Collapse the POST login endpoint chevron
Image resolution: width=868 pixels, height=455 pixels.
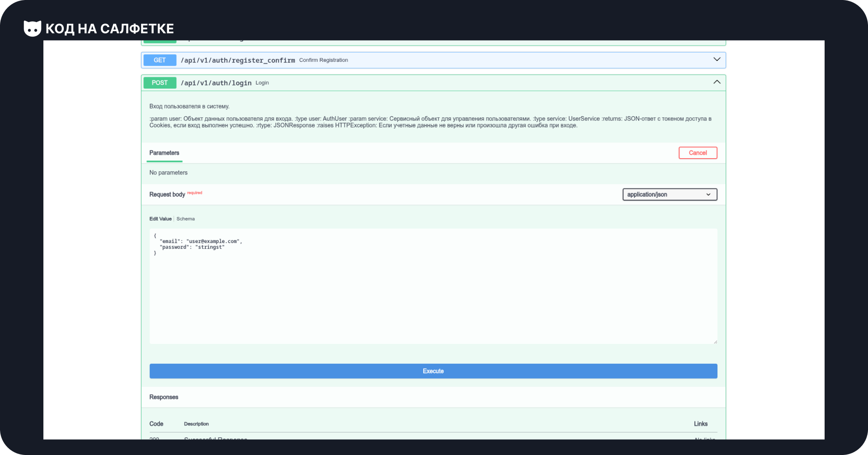coord(717,82)
